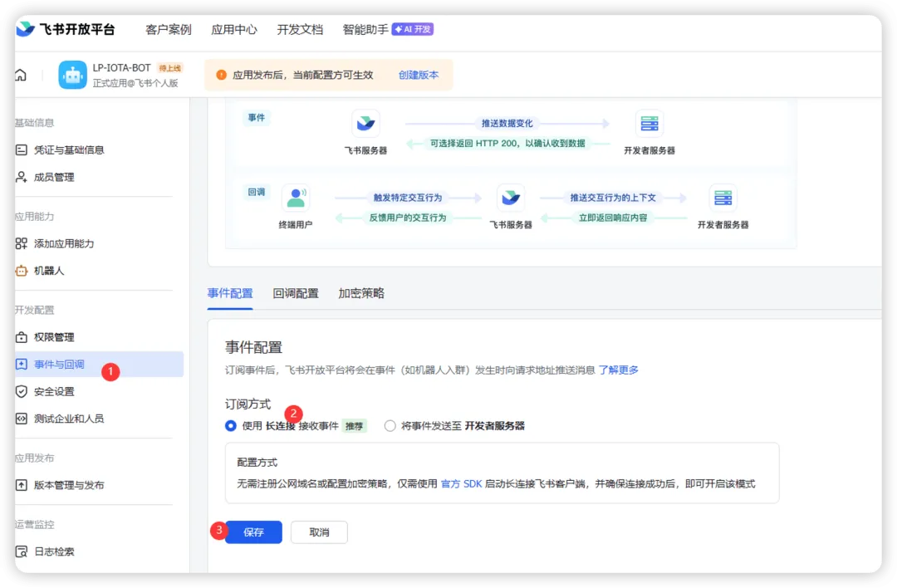
Task: Click the 事件 tag in diagram
Action: click(x=257, y=118)
